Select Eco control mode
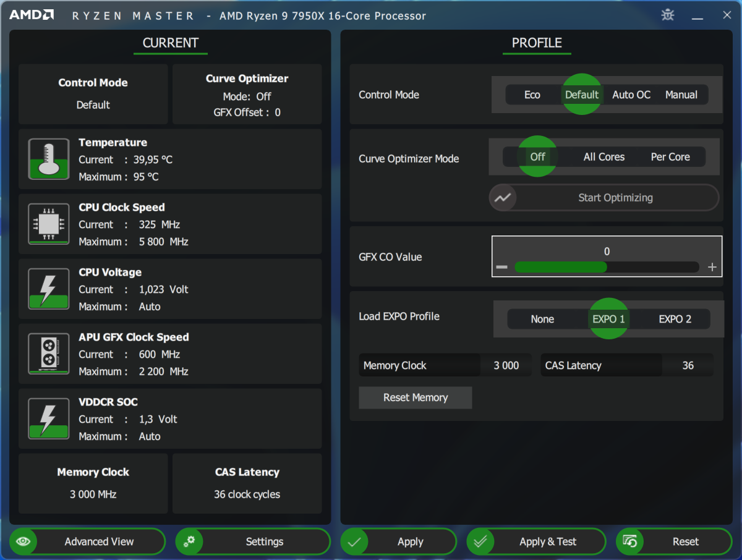Screen dimensions: 742x560 click(532, 95)
